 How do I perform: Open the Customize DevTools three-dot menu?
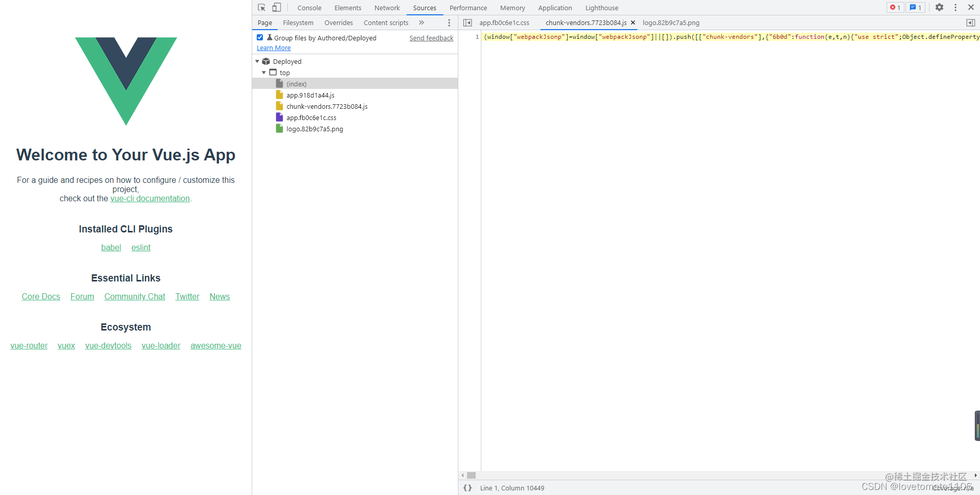955,8
